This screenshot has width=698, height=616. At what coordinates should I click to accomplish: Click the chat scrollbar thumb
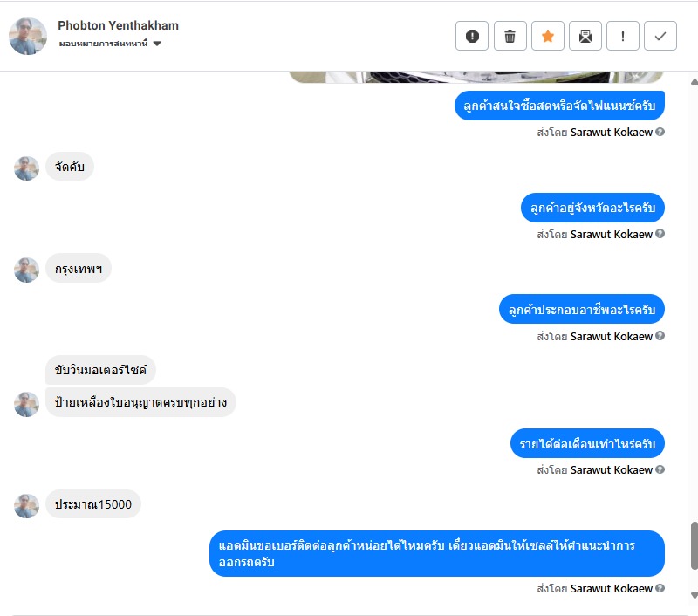694,545
